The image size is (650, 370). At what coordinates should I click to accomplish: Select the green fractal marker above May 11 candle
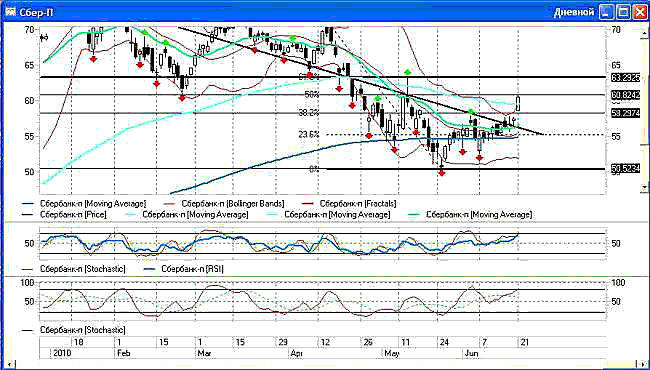pyautogui.click(x=407, y=72)
